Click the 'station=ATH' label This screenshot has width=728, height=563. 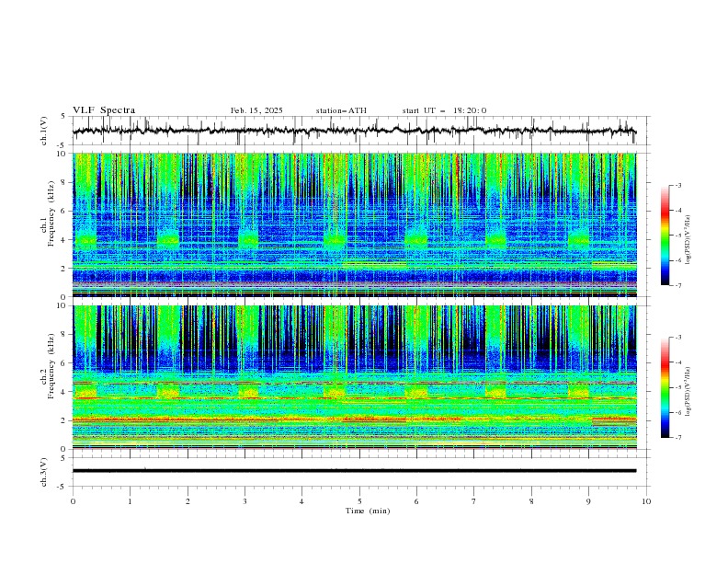(x=341, y=110)
